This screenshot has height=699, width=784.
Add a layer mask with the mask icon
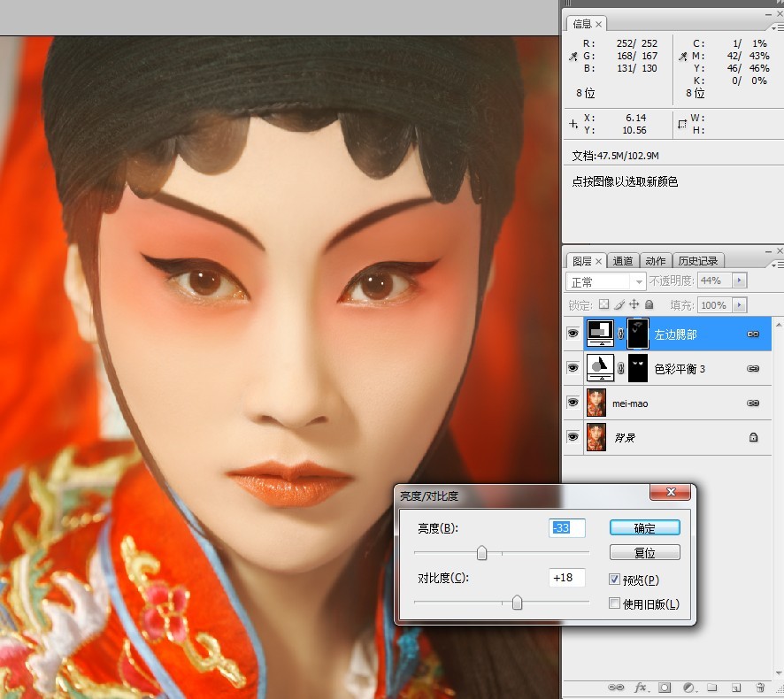pyautogui.click(x=665, y=687)
